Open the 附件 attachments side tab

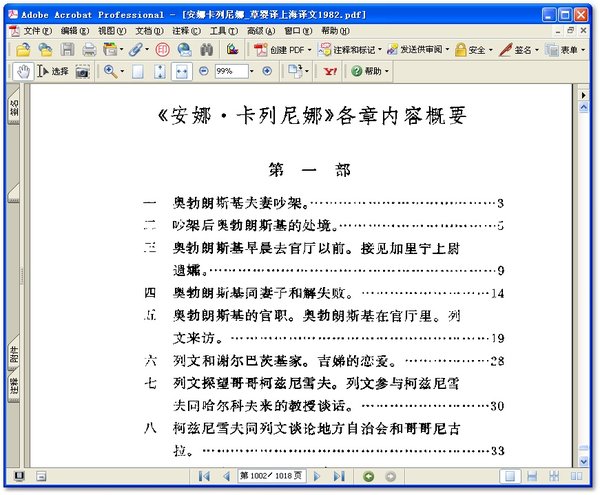[14, 355]
